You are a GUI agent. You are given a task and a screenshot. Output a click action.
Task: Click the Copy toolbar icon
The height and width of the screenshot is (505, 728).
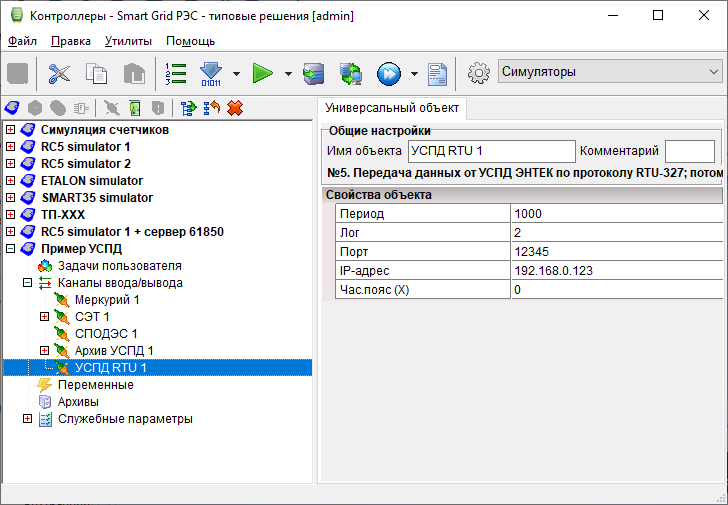tap(97, 73)
